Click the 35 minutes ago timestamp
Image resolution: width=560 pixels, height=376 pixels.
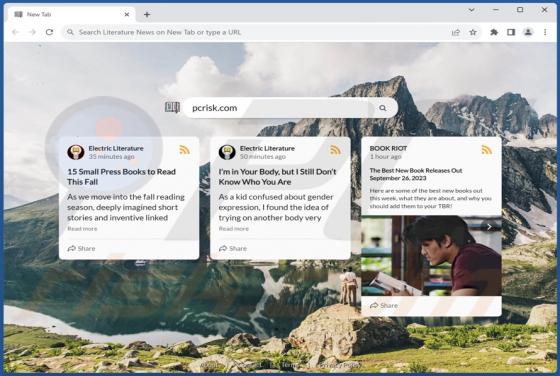click(111, 157)
